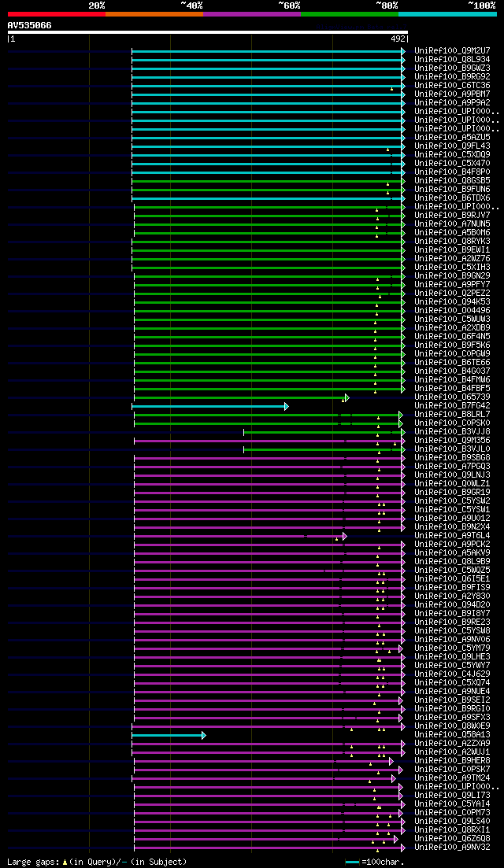Select the UniRef100_B4F8P0 label
This screenshot has height=868, width=504.
[x=452, y=172]
